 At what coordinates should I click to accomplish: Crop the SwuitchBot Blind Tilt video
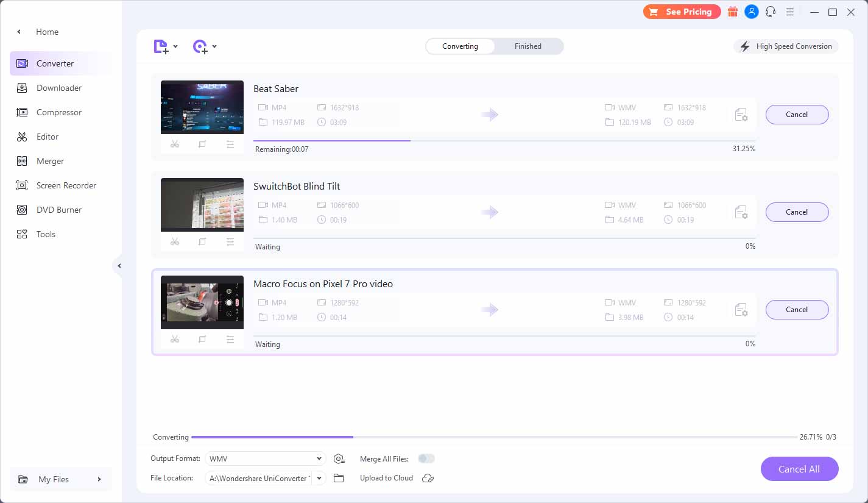[202, 241]
